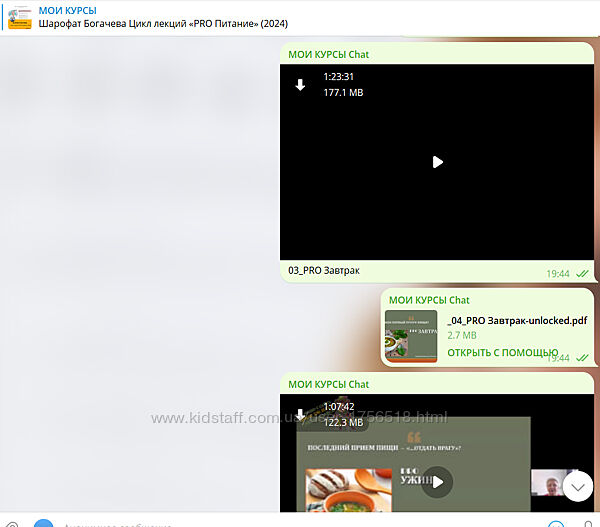600x527 pixels.
Task: Download the 1:07:42 video file
Action: coord(299,414)
